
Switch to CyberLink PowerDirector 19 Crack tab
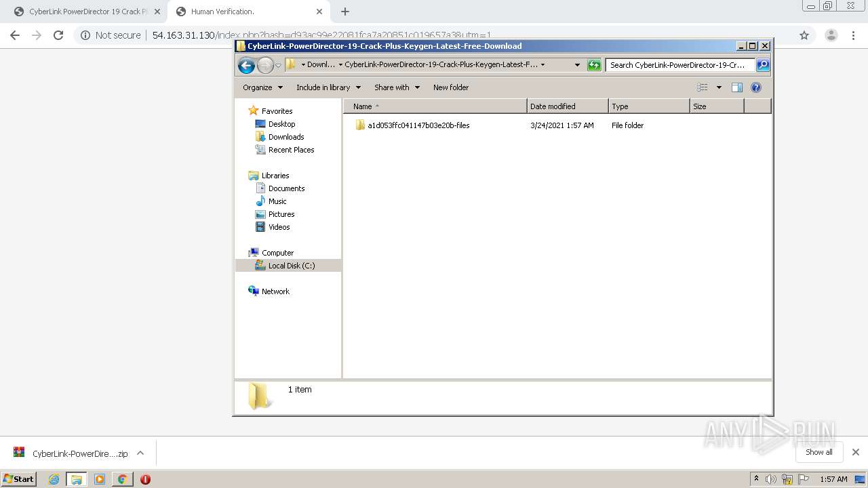[87, 12]
